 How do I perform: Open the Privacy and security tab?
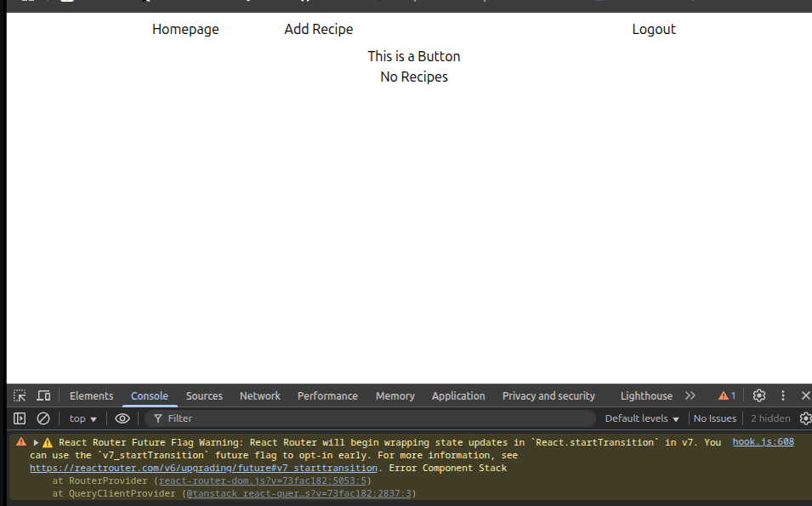(x=548, y=395)
